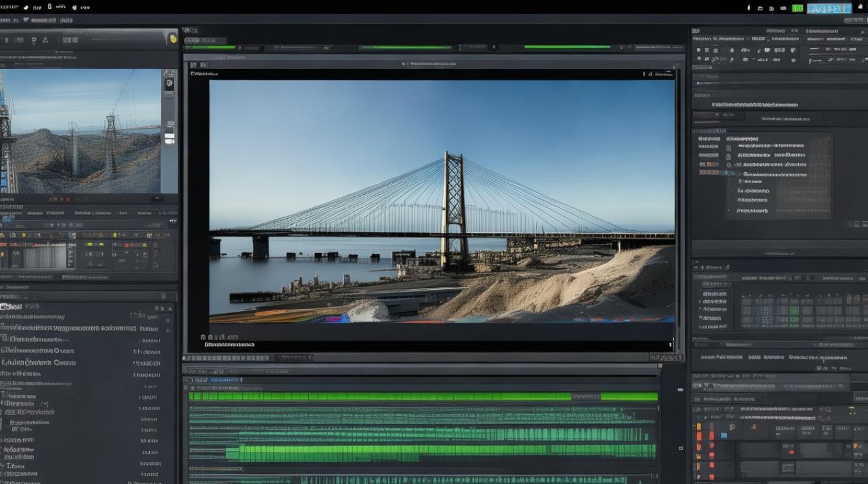Click the top orange track toggle in bottom-right panel
This screenshot has width=868, height=484.
[x=699, y=427]
